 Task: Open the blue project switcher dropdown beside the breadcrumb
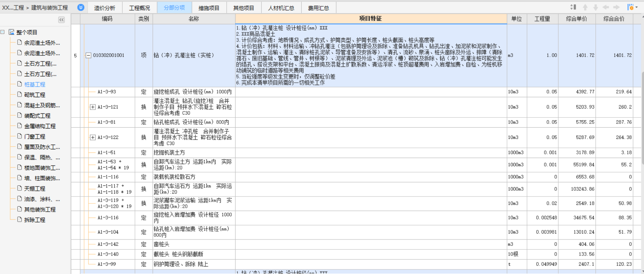pos(81,8)
